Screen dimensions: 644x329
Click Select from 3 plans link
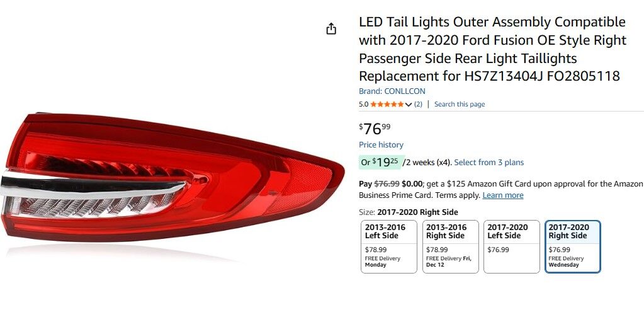[x=489, y=163]
